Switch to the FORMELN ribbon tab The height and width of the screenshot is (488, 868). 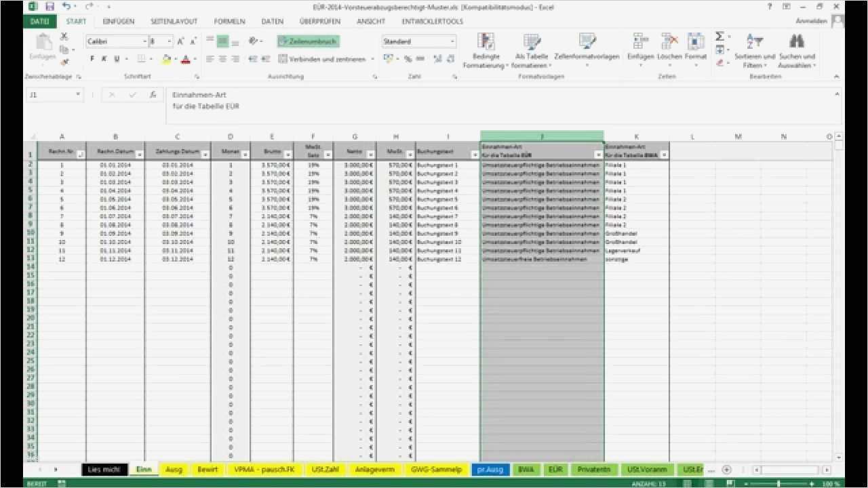230,21
